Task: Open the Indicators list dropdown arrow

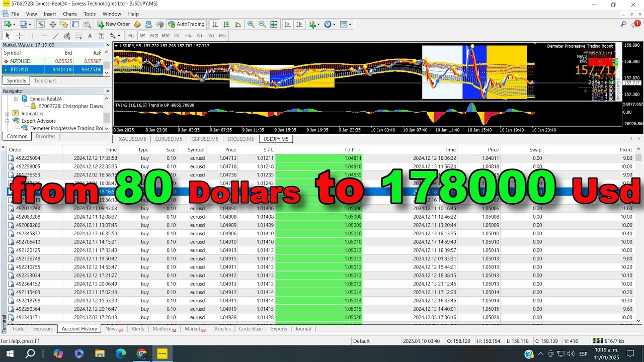Action: (318, 24)
